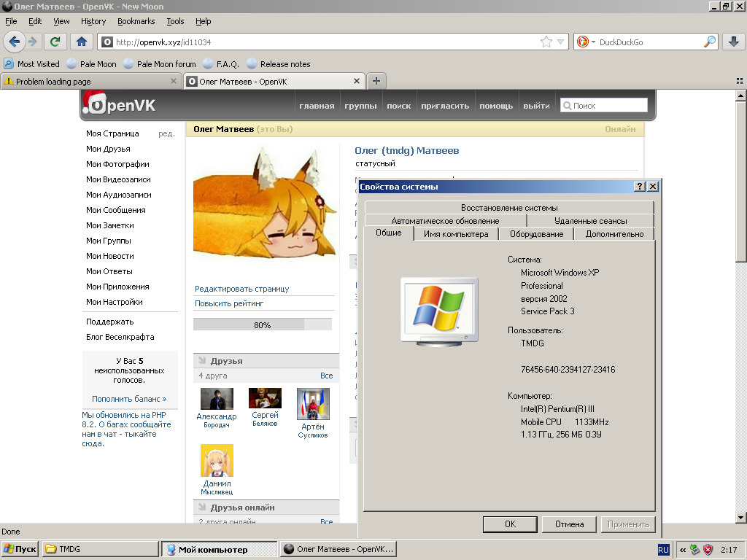Click выйти to log out
The image size is (747, 560).
click(536, 106)
